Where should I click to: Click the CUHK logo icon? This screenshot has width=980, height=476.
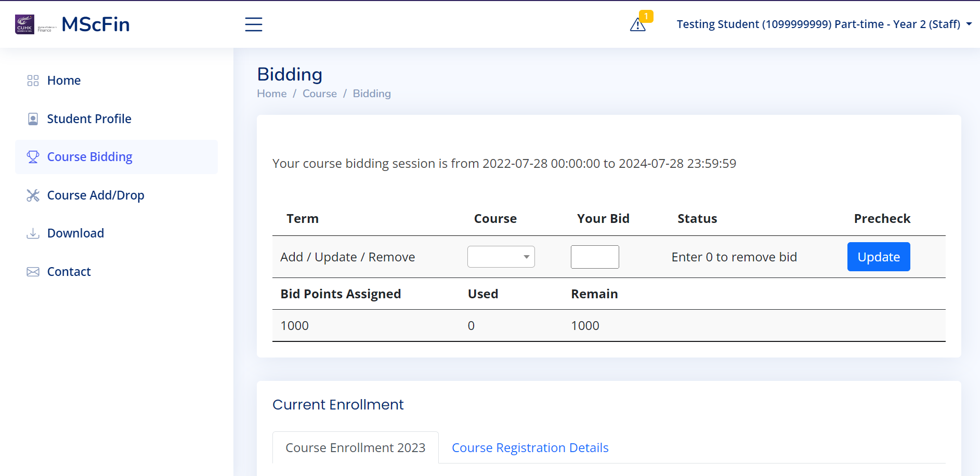[24, 24]
